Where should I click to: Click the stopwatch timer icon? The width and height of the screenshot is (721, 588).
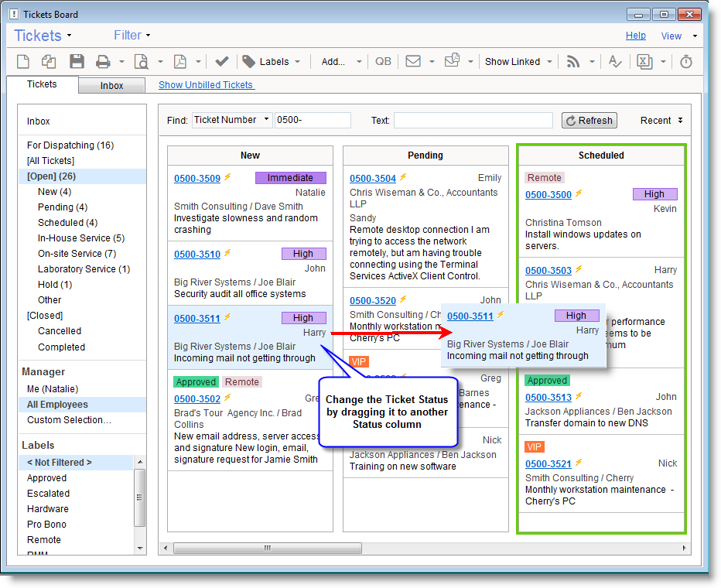[x=685, y=62]
